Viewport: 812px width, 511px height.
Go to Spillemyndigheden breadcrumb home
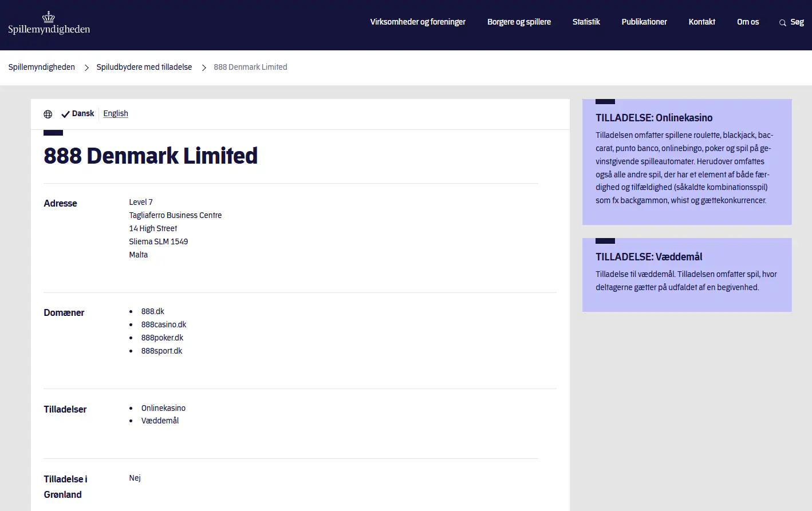pyautogui.click(x=41, y=67)
